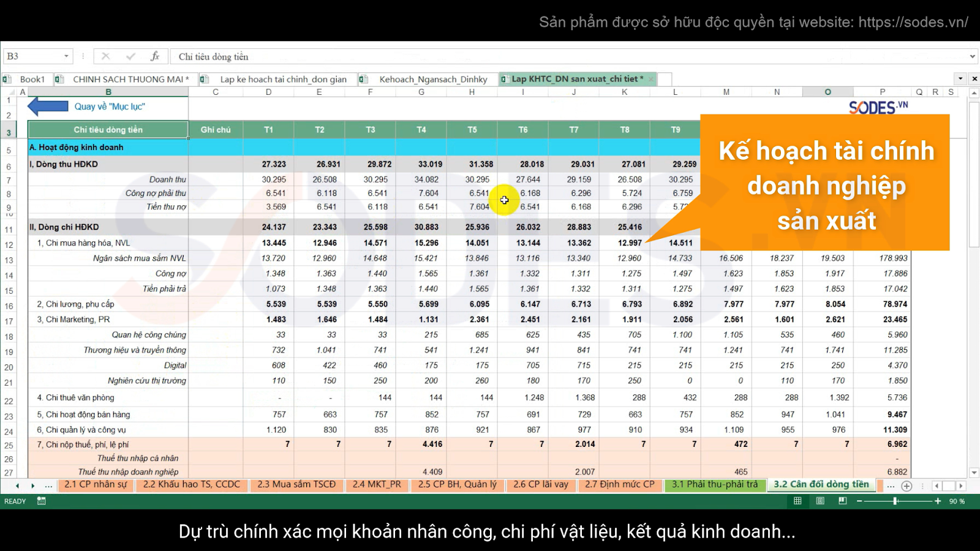Switch to Page Break Preview icon
Image resolution: width=980 pixels, height=551 pixels.
[843, 501]
